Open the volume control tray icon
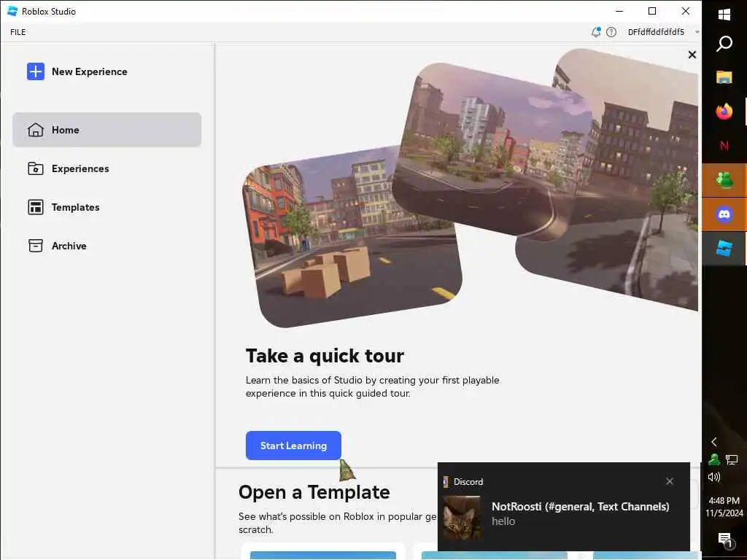Image resolution: width=747 pixels, height=560 pixels. click(x=714, y=477)
